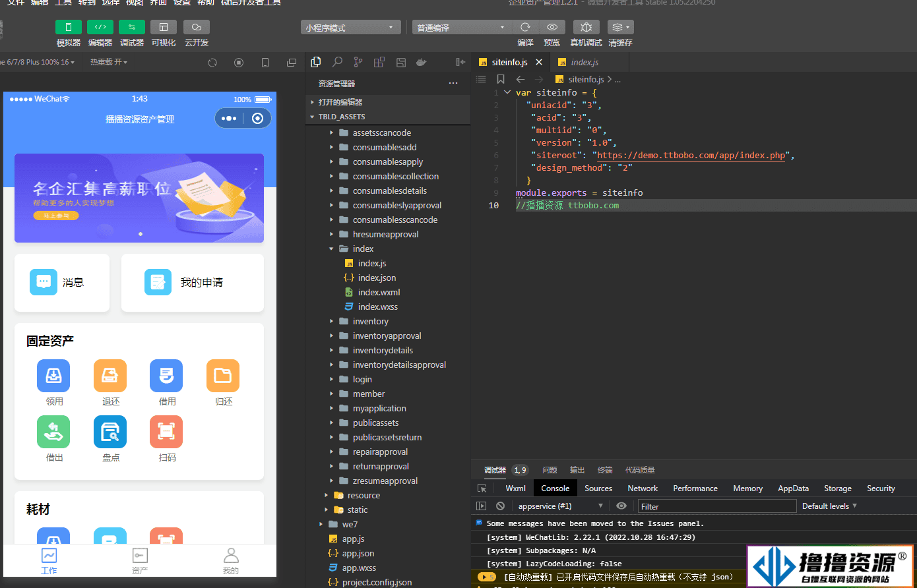Open the mini program capsule menu dots
917x588 pixels.
pos(229,119)
